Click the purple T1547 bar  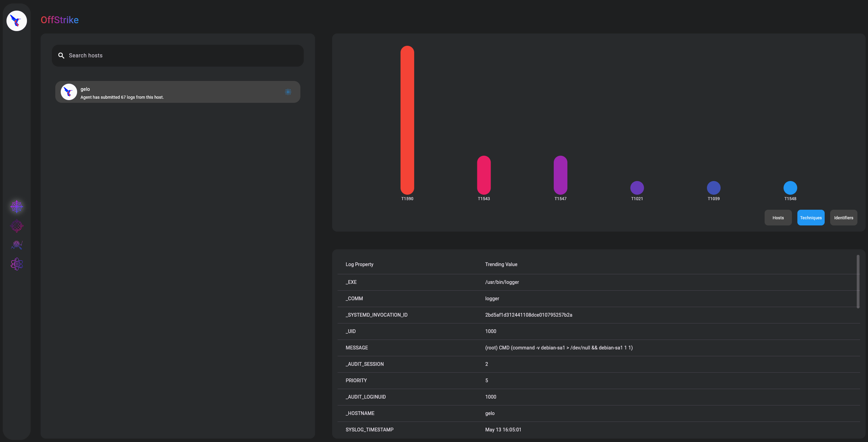560,175
